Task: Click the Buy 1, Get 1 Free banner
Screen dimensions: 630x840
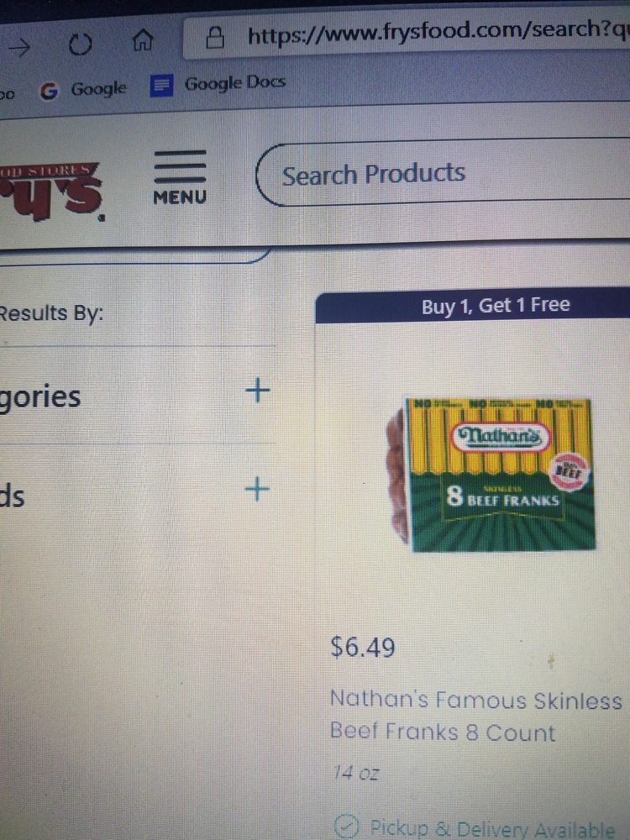Action: tap(472, 306)
